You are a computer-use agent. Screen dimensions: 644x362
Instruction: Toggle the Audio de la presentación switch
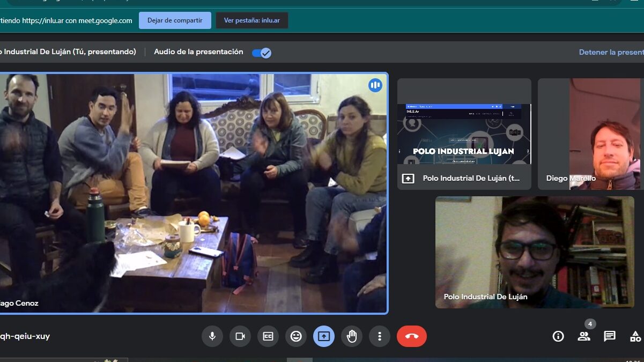click(262, 53)
